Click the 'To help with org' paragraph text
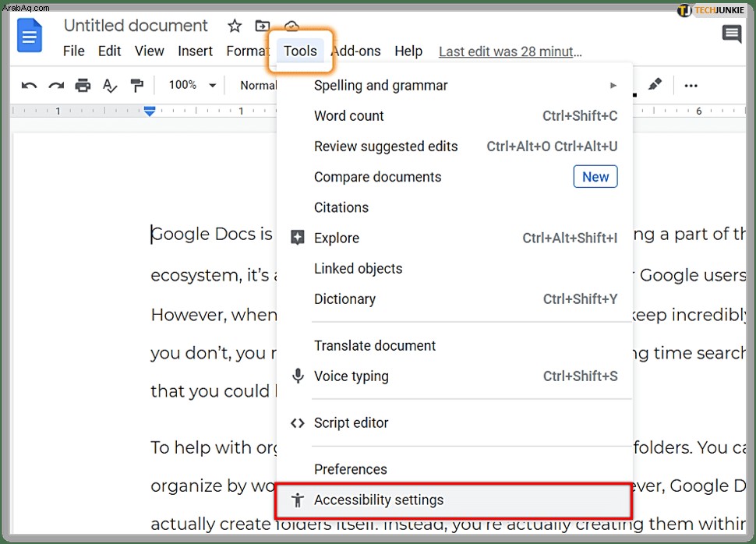This screenshot has height=544, width=756. click(214, 447)
